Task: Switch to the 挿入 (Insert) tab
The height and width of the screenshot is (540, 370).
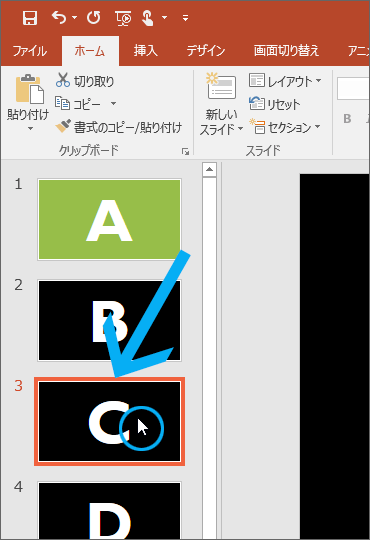Action: tap(145, 51)
